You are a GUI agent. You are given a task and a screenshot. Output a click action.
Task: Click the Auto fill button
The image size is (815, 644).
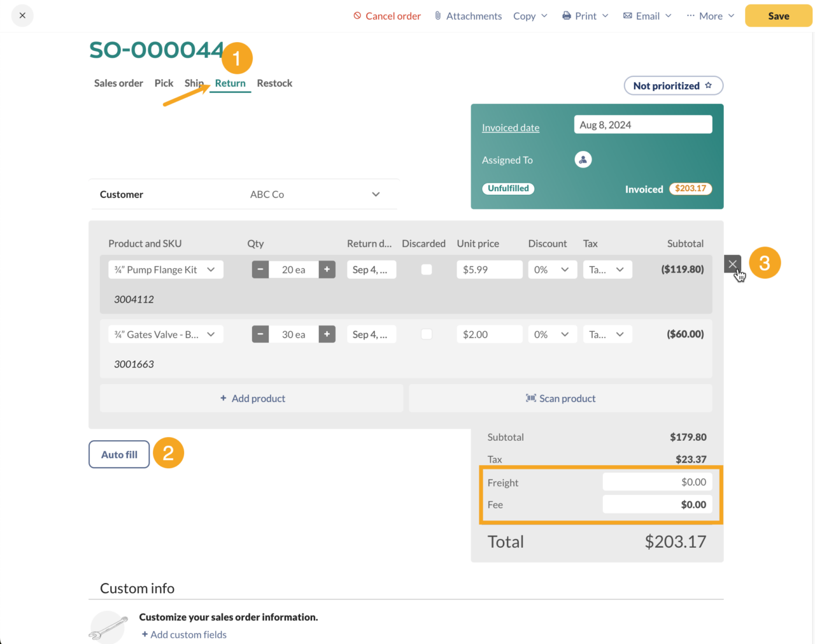click(118, 454)
